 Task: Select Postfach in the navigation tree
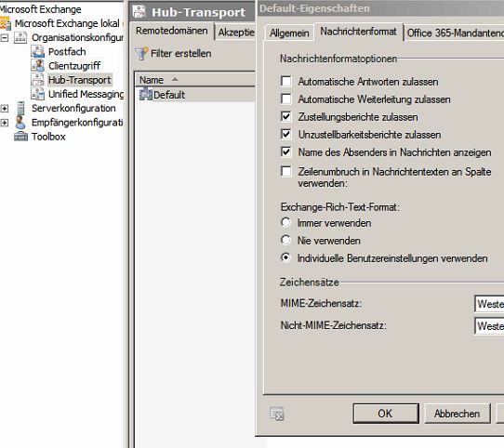[x=67, y=51]
